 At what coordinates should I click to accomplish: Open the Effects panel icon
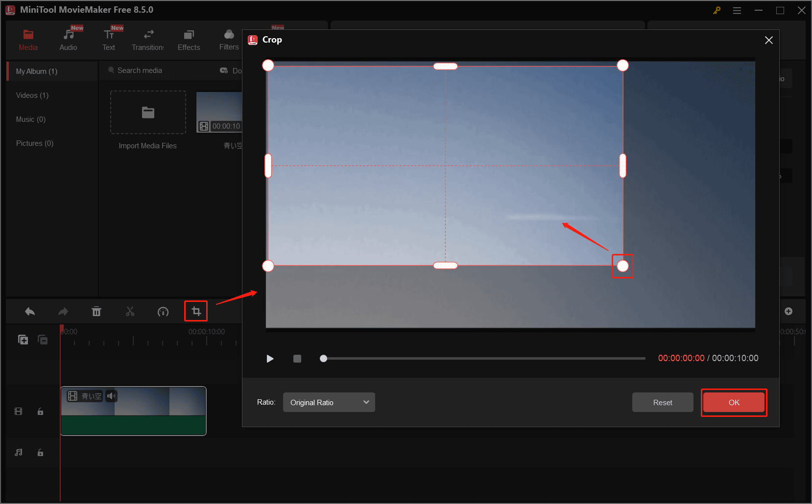click(189, 39)
